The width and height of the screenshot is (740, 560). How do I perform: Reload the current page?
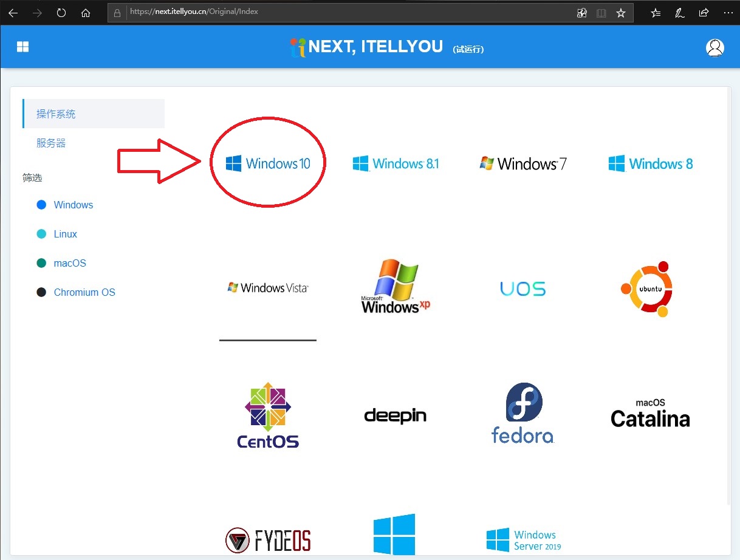[61, 13]
